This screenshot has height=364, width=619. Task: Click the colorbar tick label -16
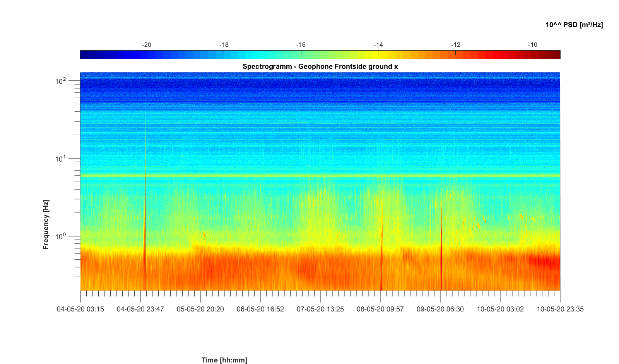point(301,45)
